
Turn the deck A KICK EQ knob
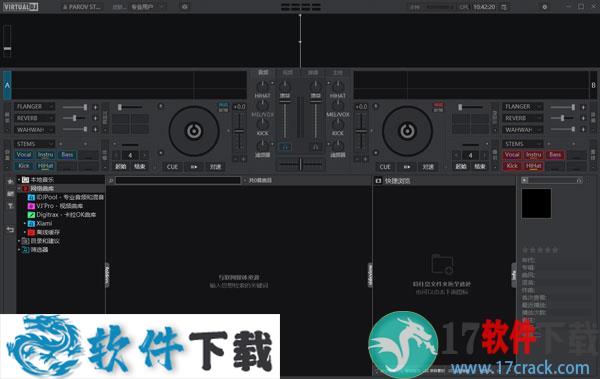[262, 124]
